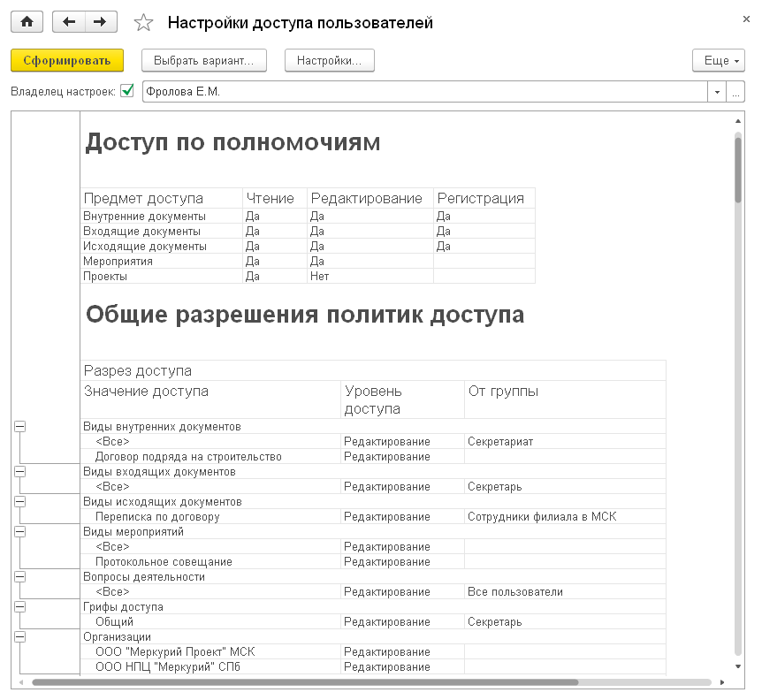This screenshot has height=700, width=762.
Task: Click Секретариат group cell
Action: pyautogui.click(x=565, y=442)
